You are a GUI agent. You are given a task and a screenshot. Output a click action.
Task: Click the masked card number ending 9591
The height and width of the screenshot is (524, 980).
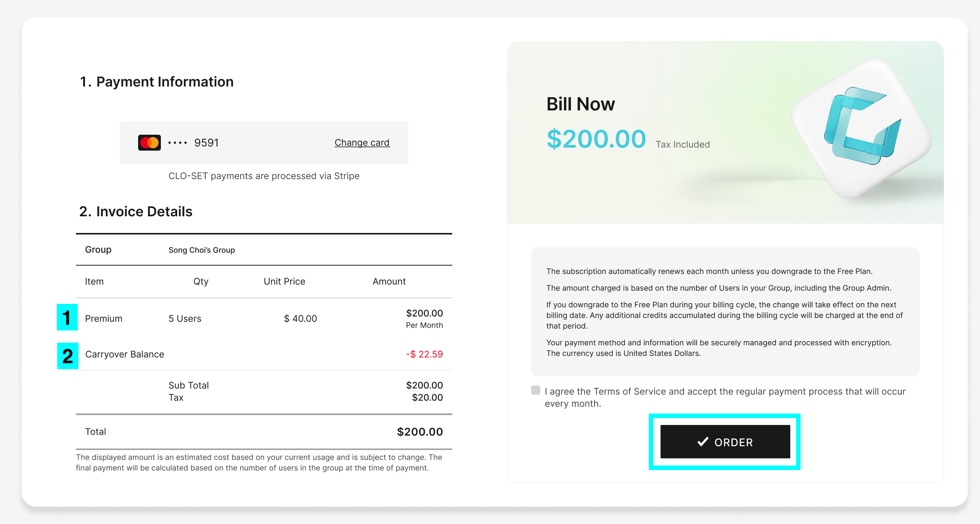click(193, 143)
